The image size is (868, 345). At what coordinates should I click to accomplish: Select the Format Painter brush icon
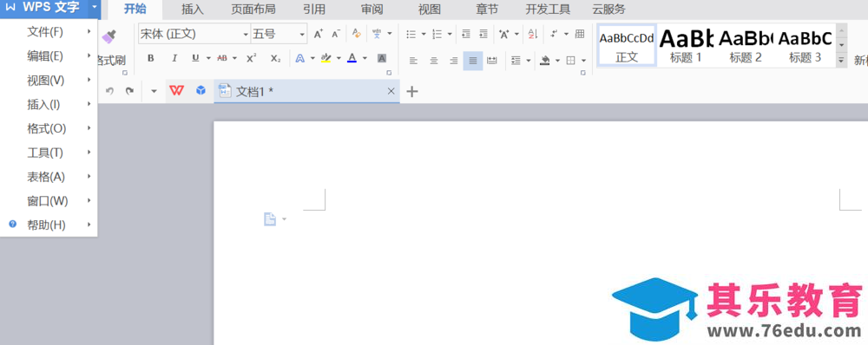[x=109, y=36]
